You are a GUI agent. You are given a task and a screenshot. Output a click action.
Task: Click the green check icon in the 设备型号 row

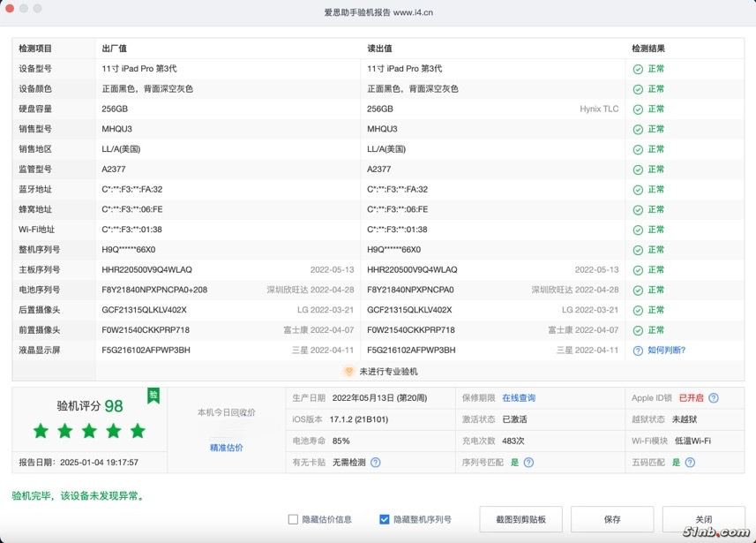click(x=638, y=69)
